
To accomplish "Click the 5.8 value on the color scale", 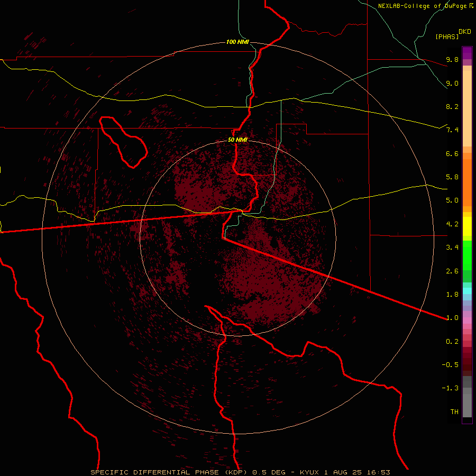I will coord(452,177).
